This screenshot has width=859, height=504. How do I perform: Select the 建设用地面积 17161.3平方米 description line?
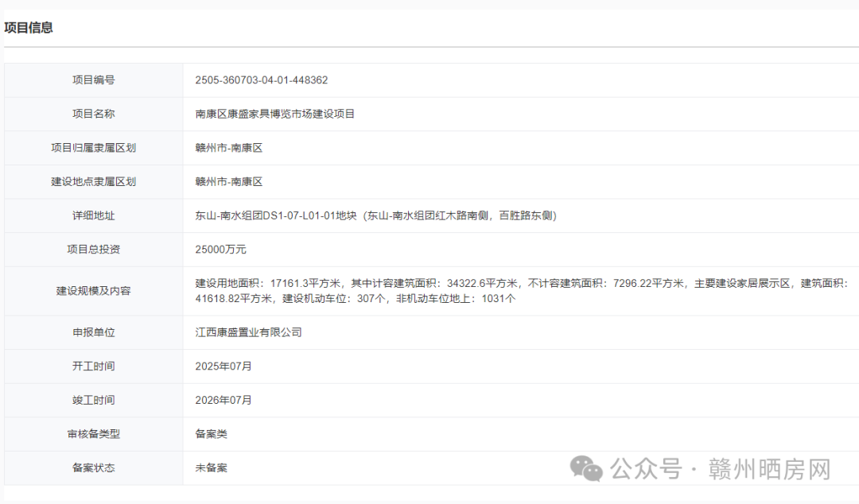tap(522, 283)
